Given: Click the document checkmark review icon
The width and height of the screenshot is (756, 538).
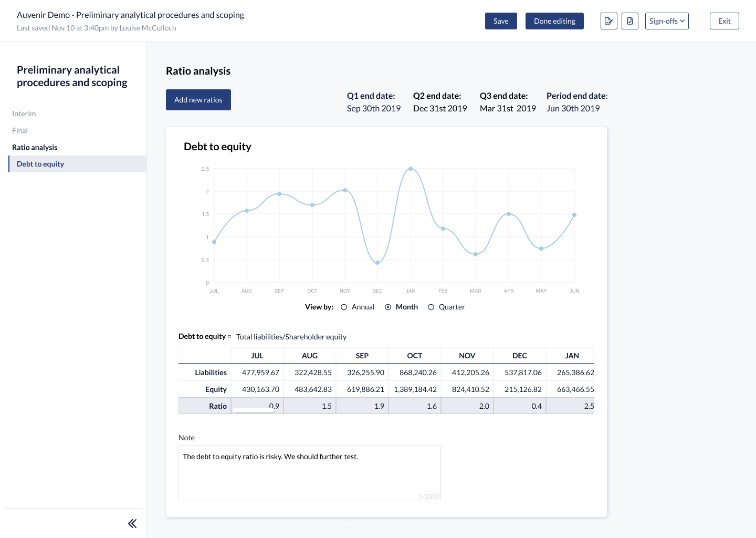Looking at the screenshot, I should coord(630,21).
